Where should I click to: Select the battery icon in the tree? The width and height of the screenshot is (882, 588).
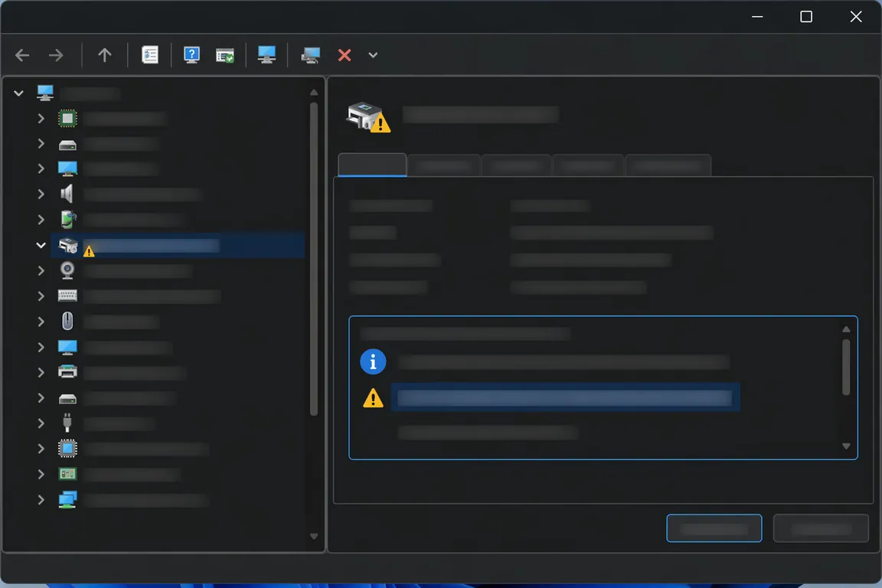(67, 219)
